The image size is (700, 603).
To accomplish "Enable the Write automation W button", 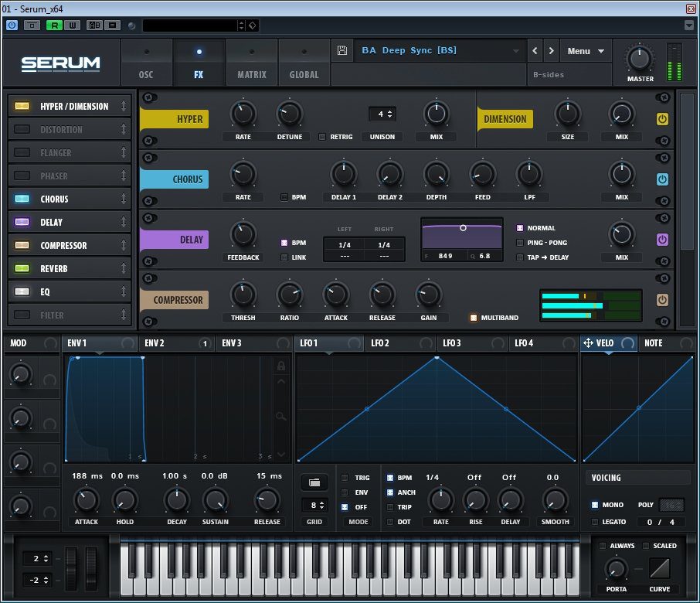I will coord(73,26).
